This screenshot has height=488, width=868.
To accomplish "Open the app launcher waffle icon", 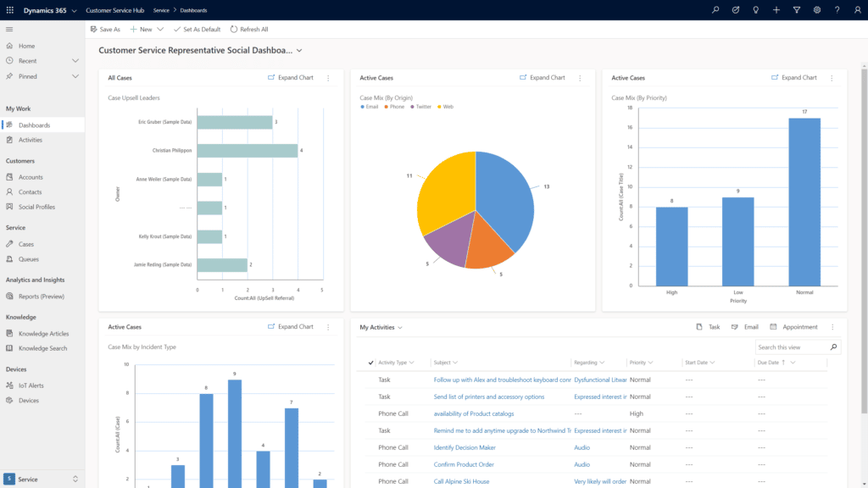I will click(10, 10).
